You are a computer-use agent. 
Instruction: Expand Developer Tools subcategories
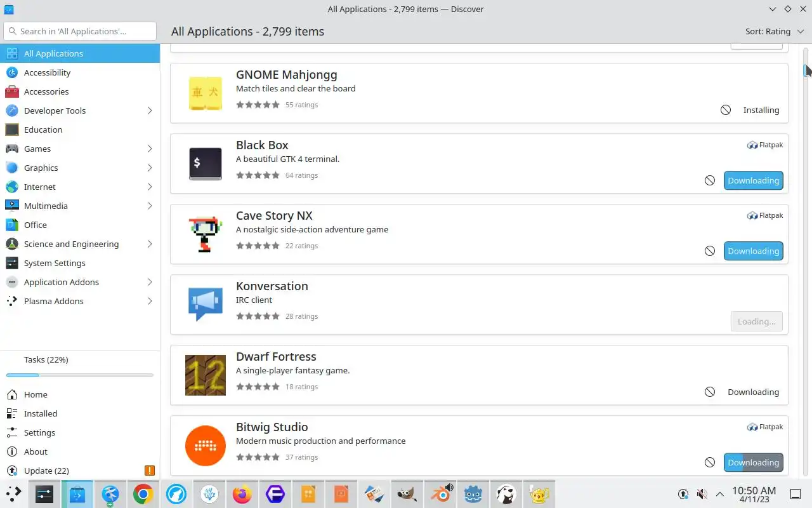150,110
